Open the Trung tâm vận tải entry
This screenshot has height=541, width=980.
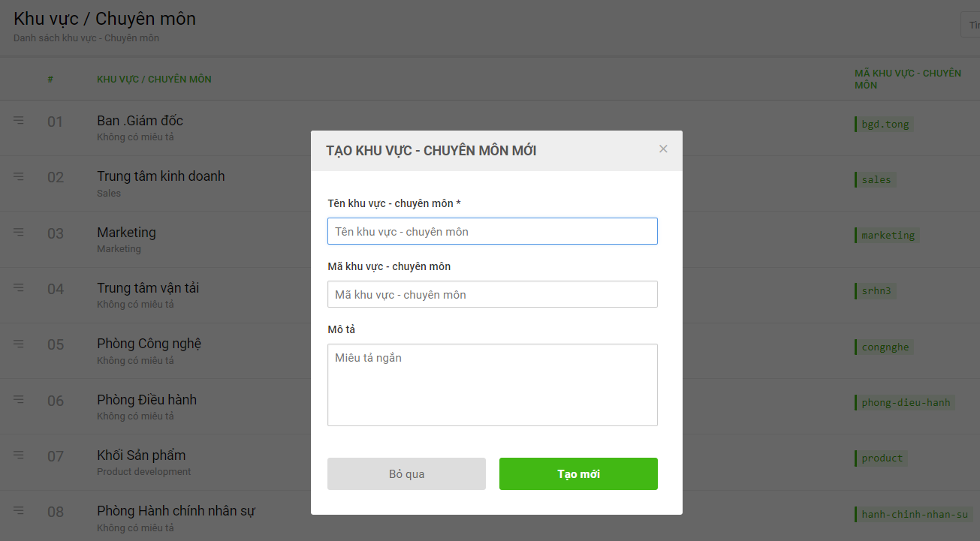tap(148, 288)
